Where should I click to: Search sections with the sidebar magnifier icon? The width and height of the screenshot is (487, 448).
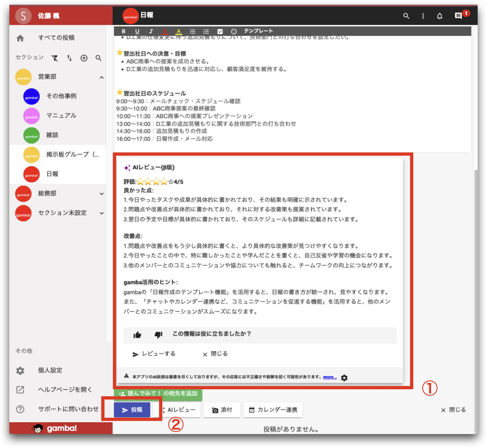pos(98,58)
